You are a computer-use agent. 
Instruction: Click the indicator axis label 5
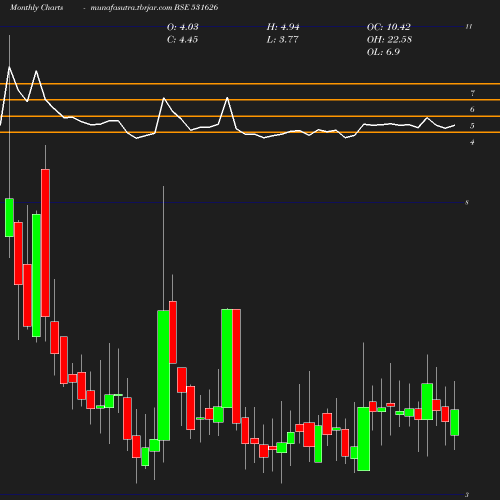(x=472, y=126)
